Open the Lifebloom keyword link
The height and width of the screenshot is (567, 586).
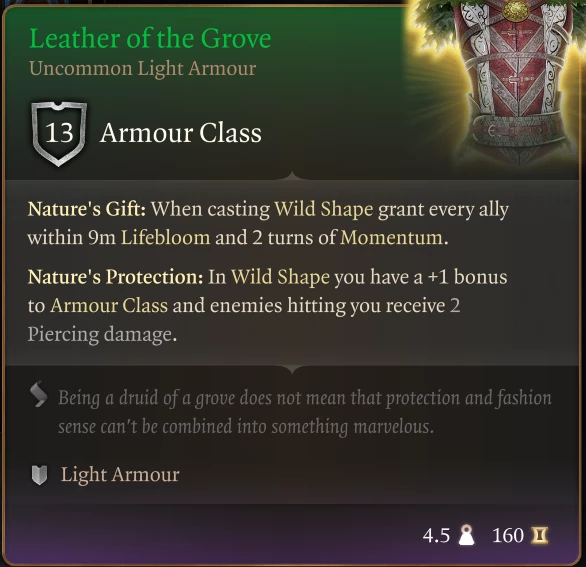coord(165,238)
